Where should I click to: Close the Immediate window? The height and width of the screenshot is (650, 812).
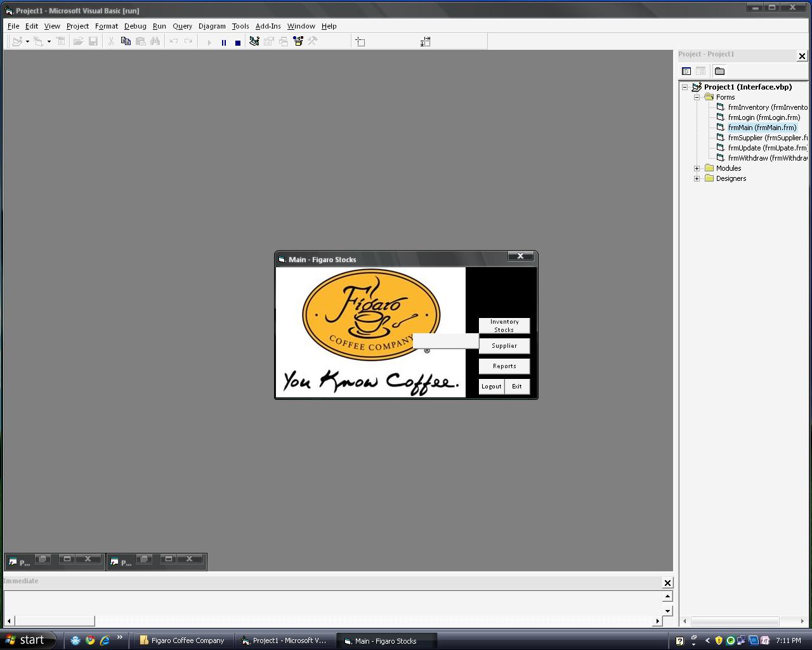pyautogui.click(x=667, y=583)
